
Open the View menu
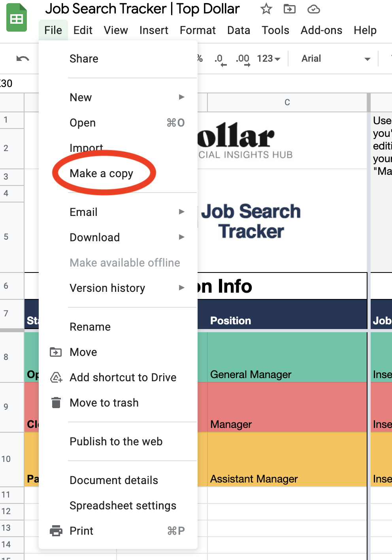pos(116,30)
